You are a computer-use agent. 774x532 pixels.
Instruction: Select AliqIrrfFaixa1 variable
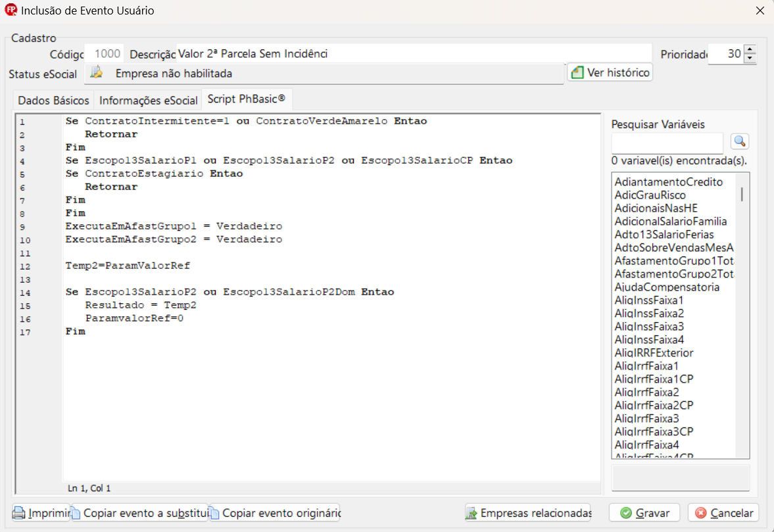pos(646,366)
